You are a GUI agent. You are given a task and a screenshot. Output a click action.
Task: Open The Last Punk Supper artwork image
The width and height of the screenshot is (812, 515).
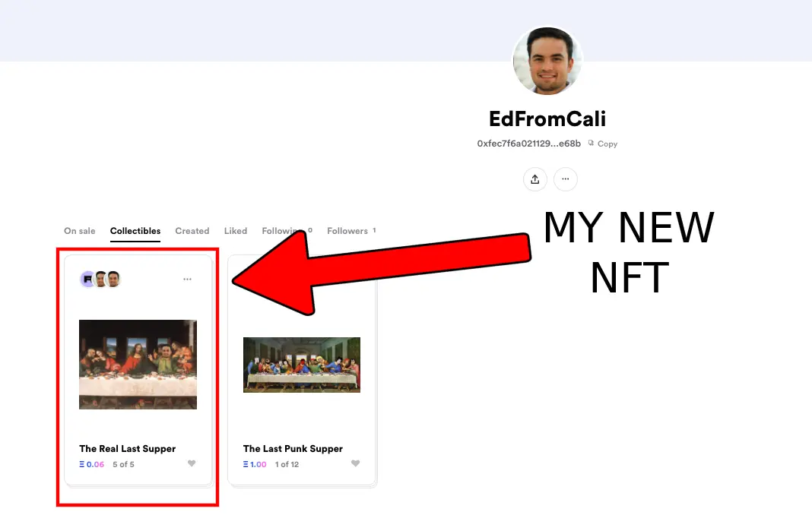coord(302,365)
